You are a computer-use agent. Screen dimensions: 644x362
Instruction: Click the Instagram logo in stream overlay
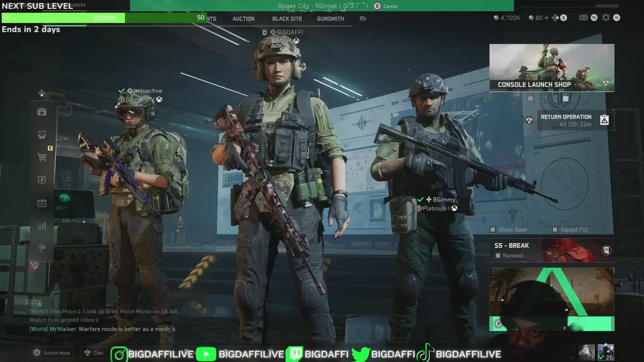click(119, 354)
